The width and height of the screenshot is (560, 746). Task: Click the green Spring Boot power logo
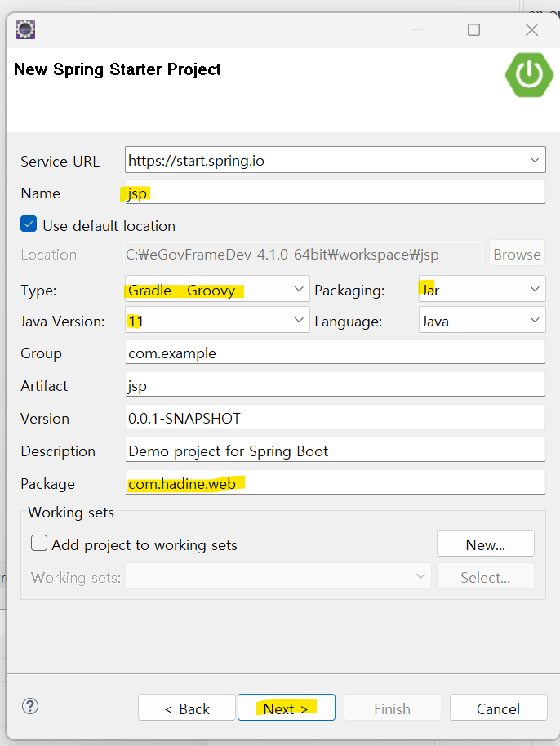click(x=529, y=75)
